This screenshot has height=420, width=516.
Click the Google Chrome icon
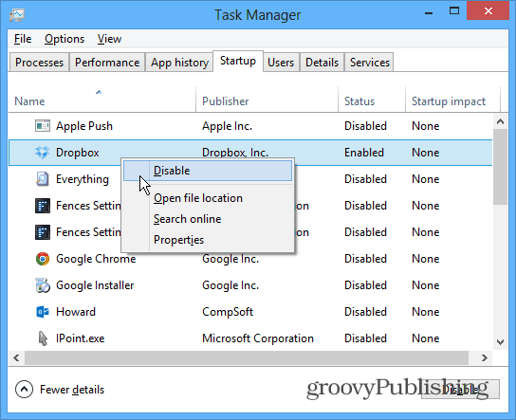coord(43,259)
